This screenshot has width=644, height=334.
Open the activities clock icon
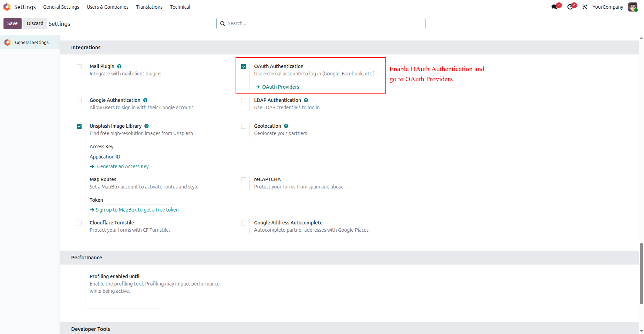570,7
